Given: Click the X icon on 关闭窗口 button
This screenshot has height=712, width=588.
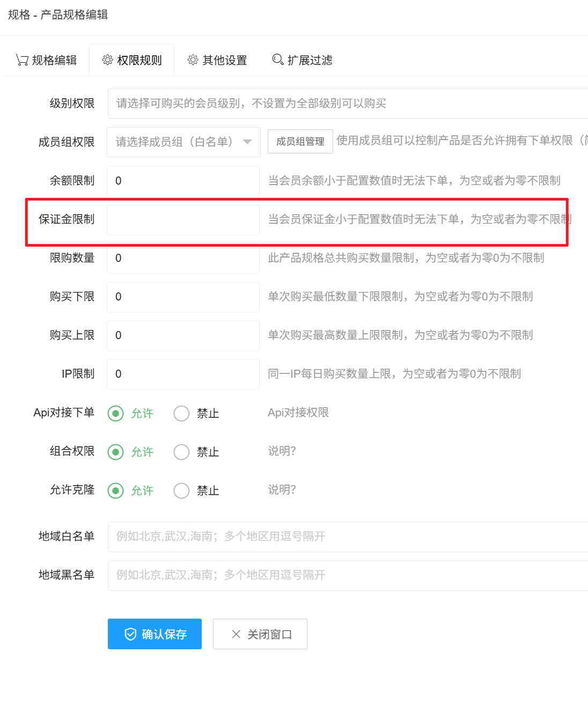Looking at the screenshot, I should tap(236, 634).
